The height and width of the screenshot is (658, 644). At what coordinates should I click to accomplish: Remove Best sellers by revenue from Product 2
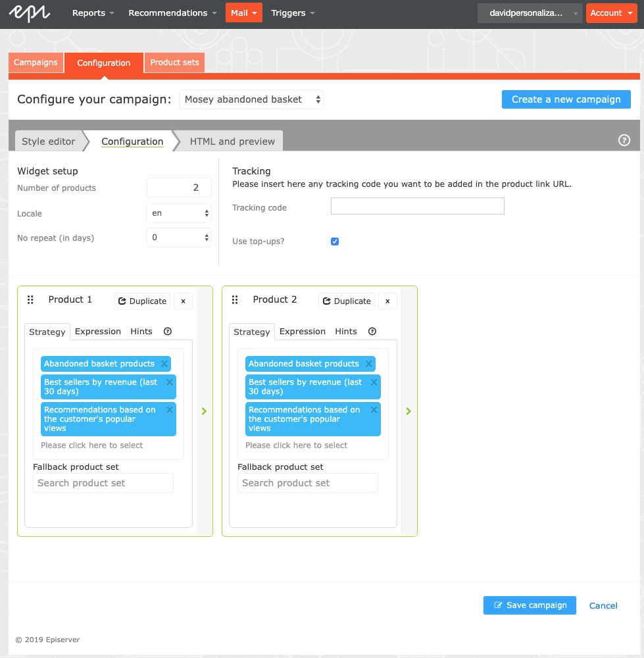point(374,382)
